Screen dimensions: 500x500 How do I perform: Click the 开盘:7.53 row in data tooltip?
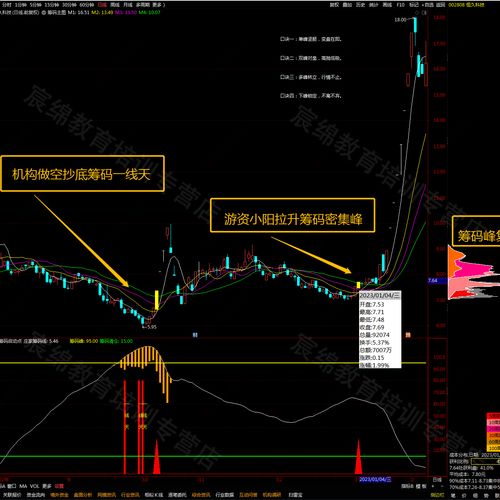coord(372,304)
